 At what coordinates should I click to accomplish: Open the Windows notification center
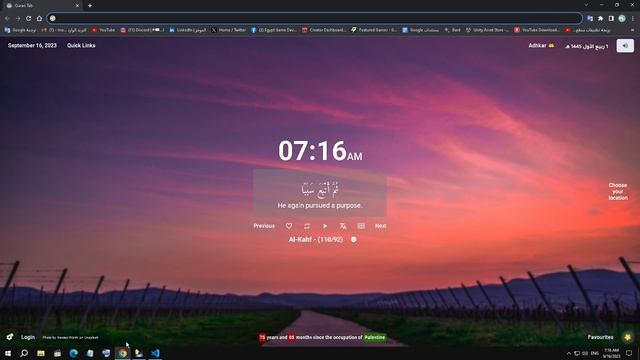click(x=629, y=353)
